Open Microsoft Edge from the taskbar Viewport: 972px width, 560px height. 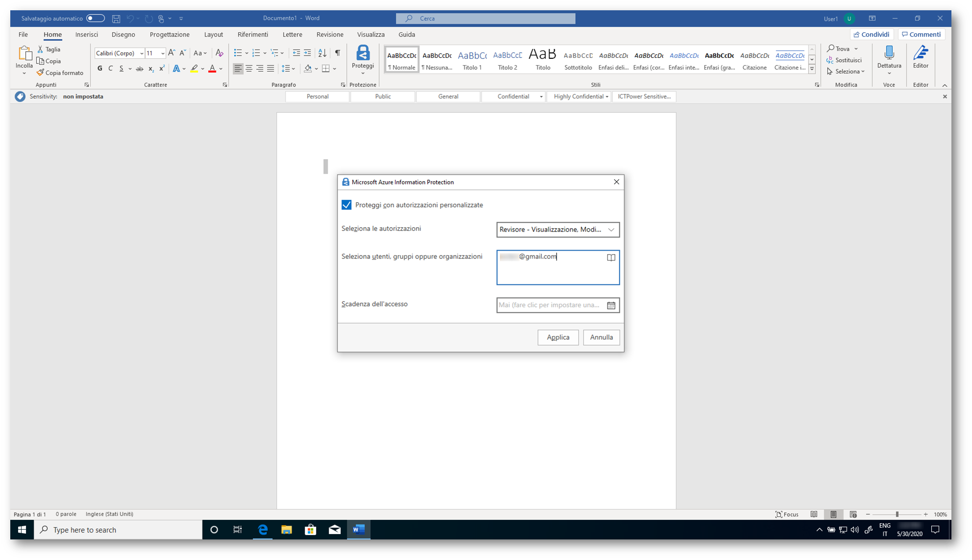263,530
